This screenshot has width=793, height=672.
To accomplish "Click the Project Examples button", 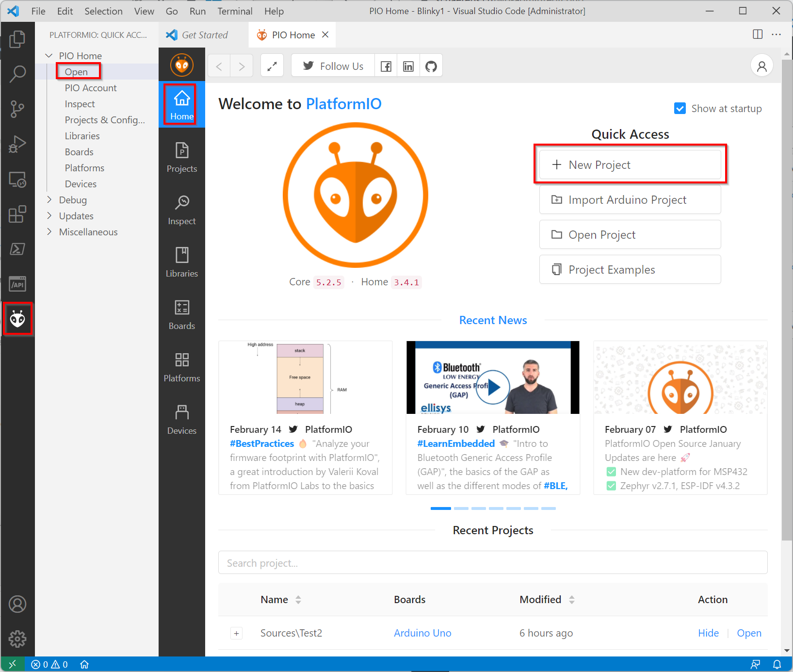I will 630,270.
